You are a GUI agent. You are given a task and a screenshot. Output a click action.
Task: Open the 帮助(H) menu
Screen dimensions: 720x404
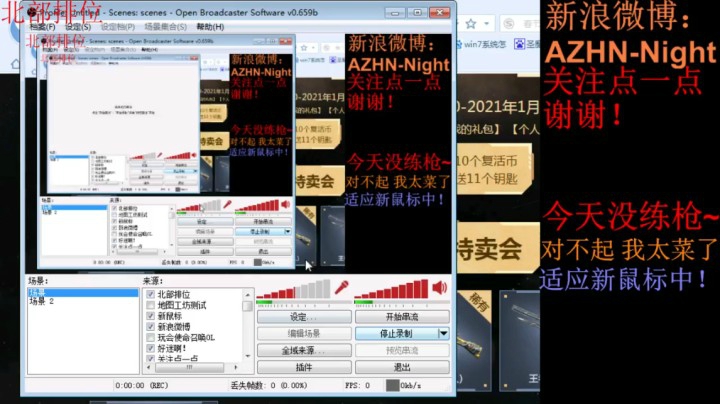pos(210,27)
